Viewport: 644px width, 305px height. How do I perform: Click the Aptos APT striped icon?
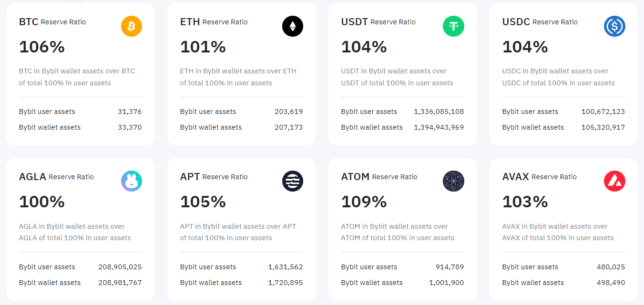tap(293, 181)
